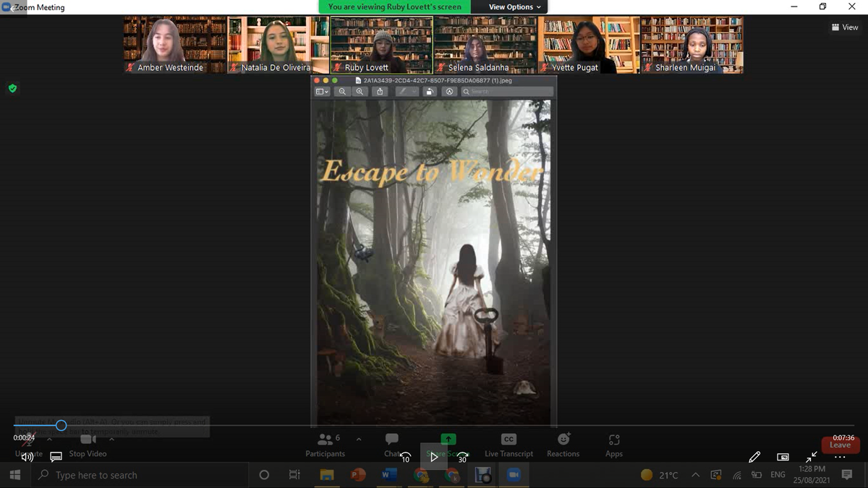
Task: Select Amber Westeinde's video thumbnail
Action: pyautogui.click(x=174, y=45)
